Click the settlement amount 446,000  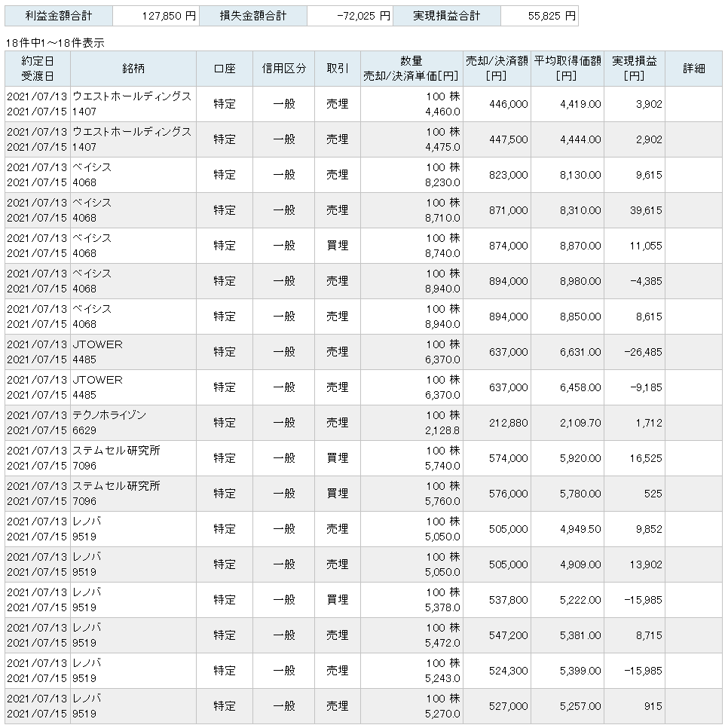508,104
